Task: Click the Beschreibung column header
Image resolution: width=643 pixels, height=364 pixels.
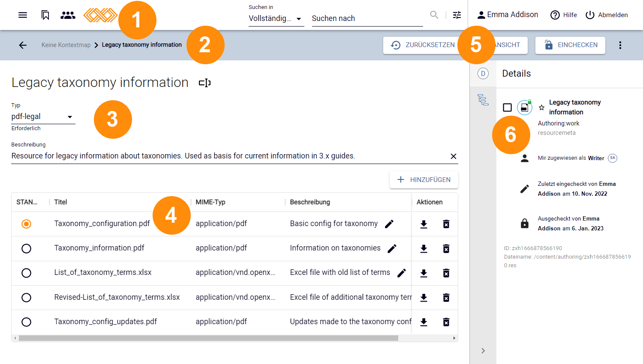Action: 310,202
